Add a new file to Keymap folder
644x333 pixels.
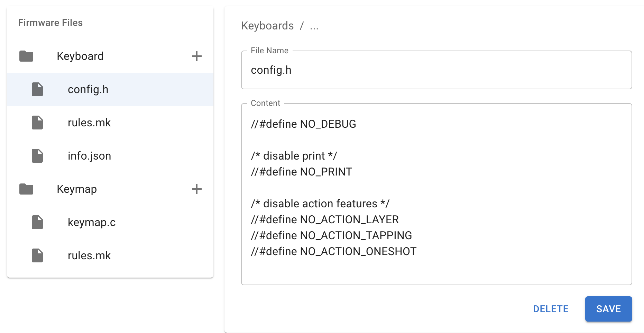point(196,189)
